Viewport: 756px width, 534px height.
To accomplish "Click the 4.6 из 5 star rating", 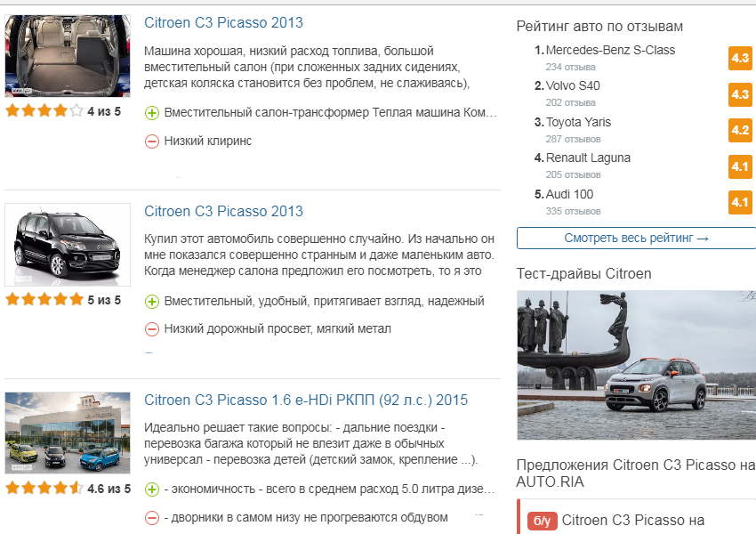I will pyautogui.click(x=68, y=489).
